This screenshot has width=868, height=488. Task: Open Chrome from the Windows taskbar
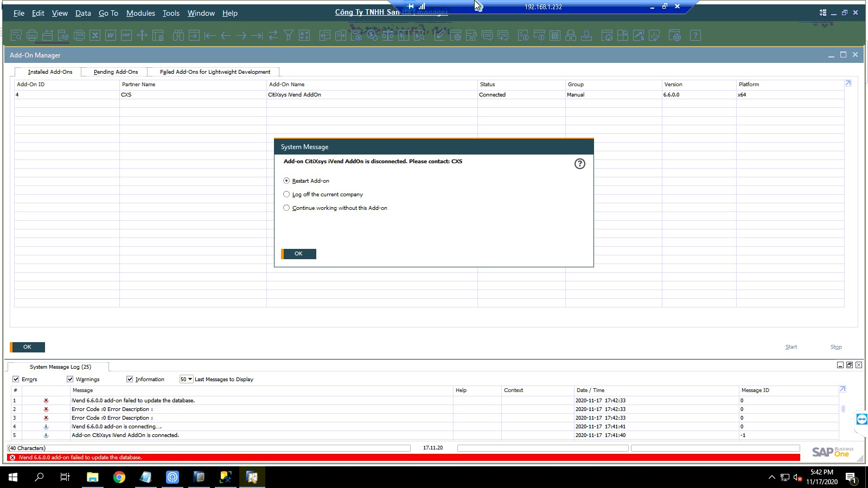(119, 477)
